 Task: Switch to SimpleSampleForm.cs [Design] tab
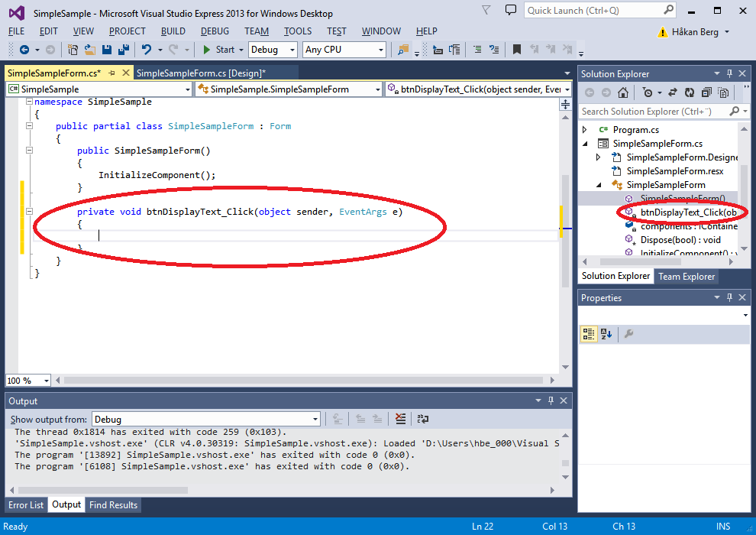coord(201,73)
